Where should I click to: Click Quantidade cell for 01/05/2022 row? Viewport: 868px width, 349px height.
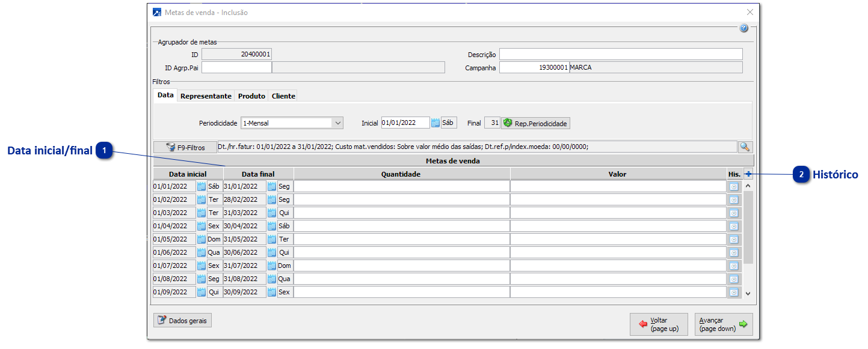402,239
